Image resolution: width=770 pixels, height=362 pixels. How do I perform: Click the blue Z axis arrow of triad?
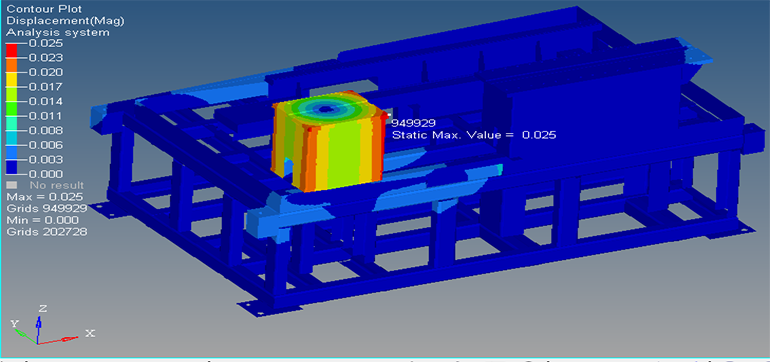39,323
